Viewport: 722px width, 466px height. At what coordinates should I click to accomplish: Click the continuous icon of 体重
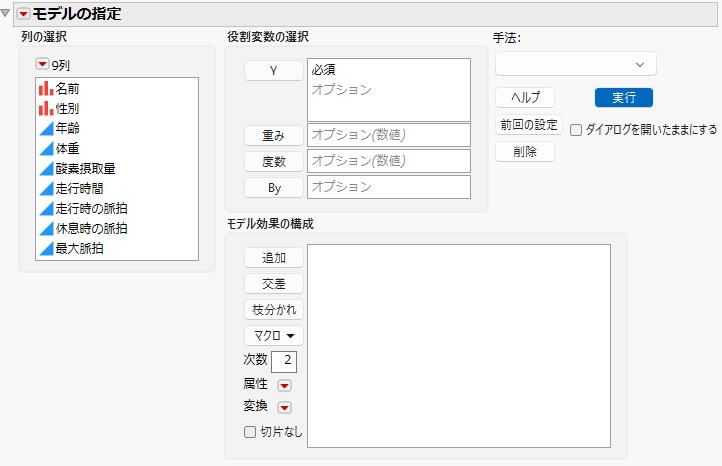click(x=46, y=149)
